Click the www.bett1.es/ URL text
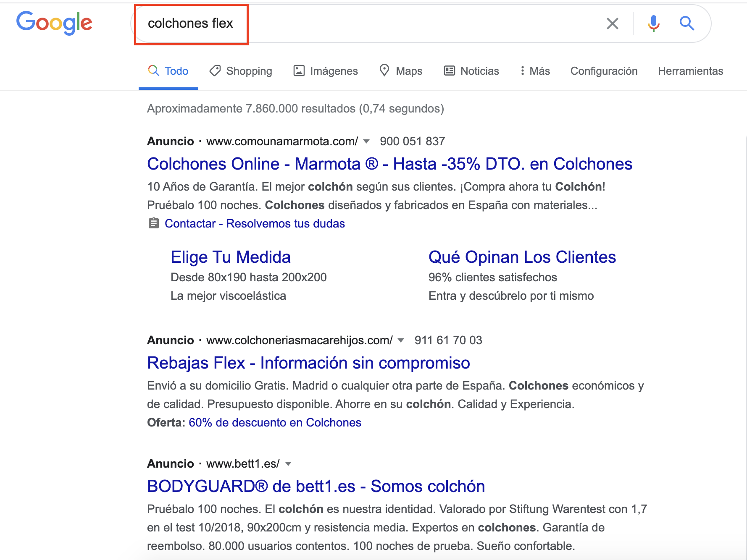The height and width of the screenshot is (560, 747). tap(243, 463)
